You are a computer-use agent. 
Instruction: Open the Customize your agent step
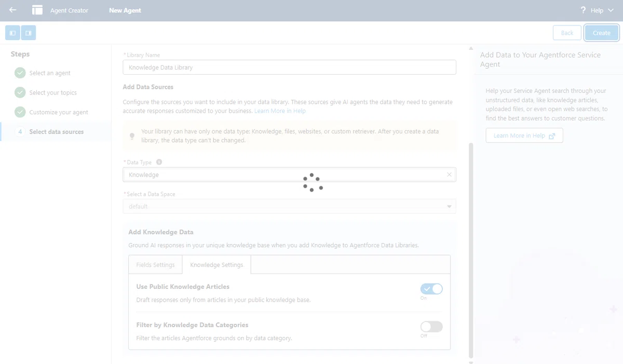[59, 112]
